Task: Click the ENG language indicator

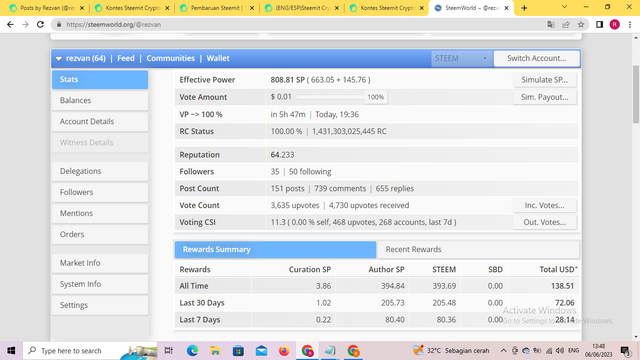Action: point(573,351)
